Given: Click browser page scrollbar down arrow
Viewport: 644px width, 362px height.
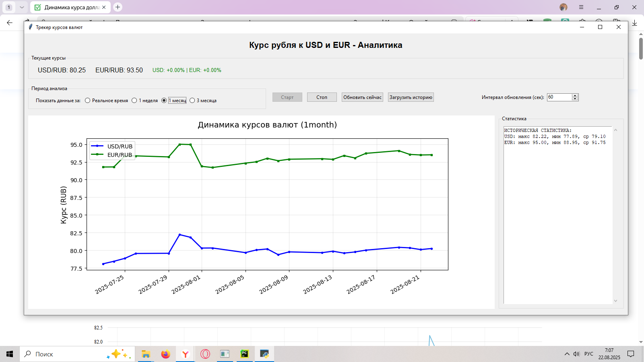Looking at the screenshot, I should (x=641, y=342).
